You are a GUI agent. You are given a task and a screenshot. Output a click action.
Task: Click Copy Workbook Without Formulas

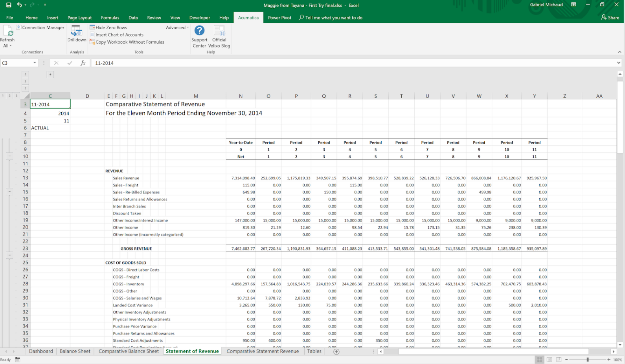127,42
